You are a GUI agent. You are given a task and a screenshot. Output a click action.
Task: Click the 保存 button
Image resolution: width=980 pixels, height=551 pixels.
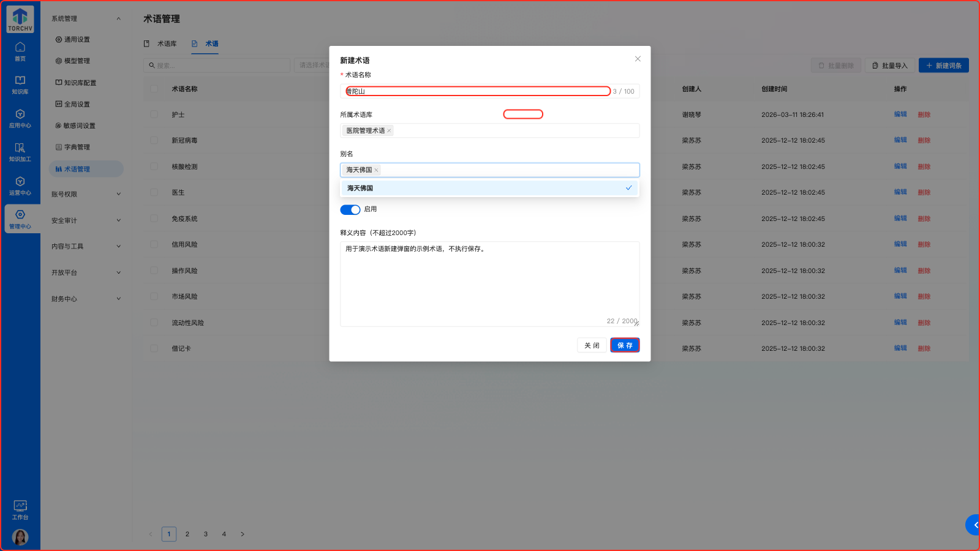[x=625, y=345]
